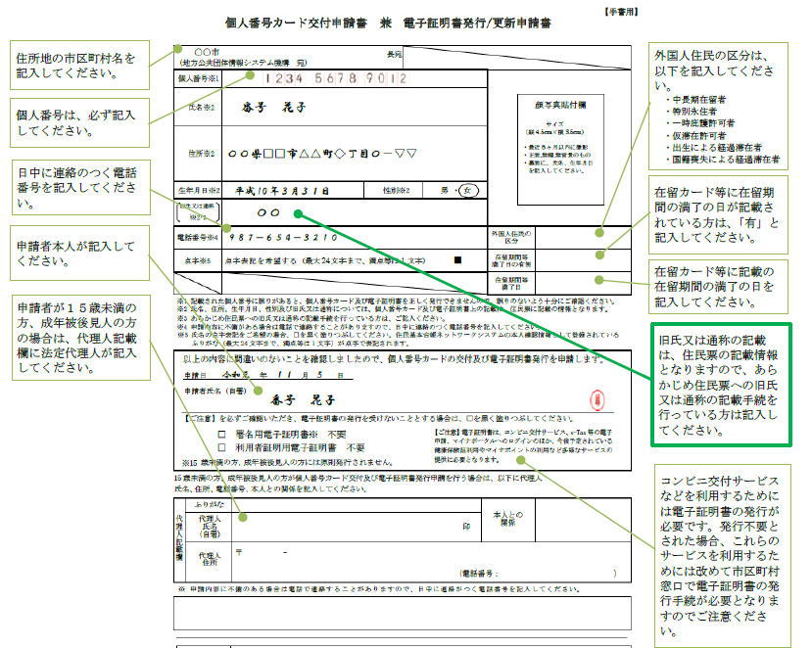The height and width of the screenshot is (648, 812).
Task: Toggle the filled 点字 braille request box
Action: 457,259
